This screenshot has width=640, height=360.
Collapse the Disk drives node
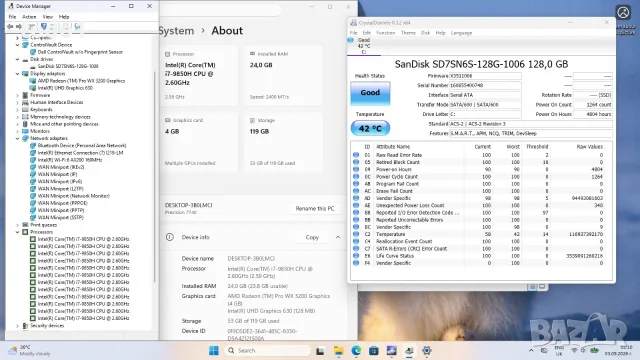(18, 59)
